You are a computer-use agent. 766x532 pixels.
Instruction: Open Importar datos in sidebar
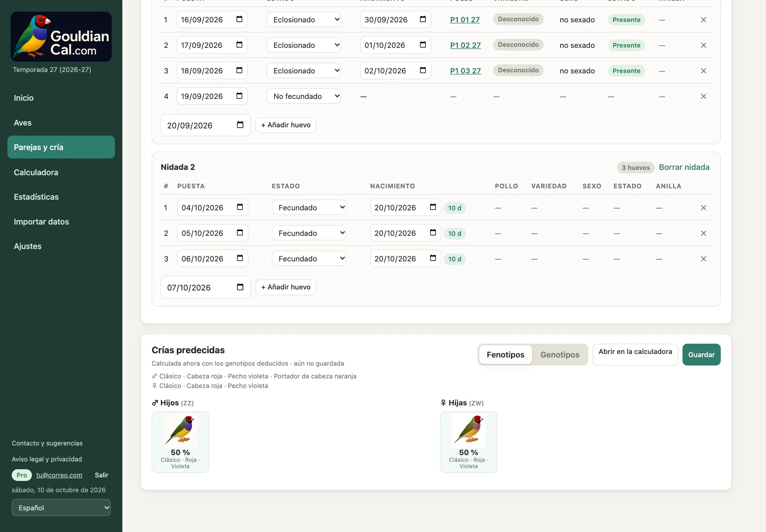(x=61, y=222)
